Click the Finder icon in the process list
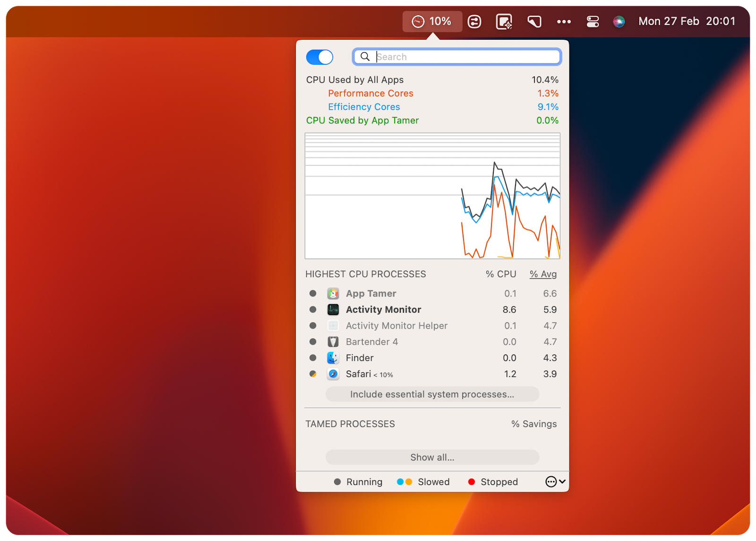 pyautogui.click(x=333, y=358)
